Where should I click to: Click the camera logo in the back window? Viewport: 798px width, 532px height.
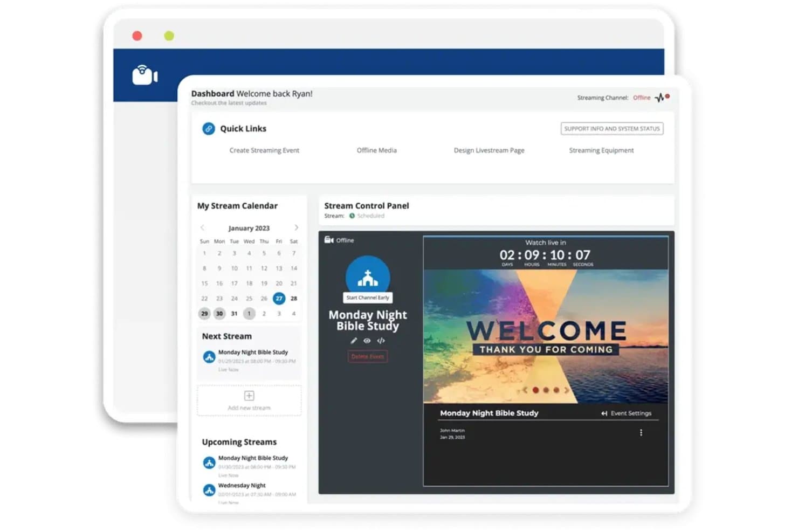coord(145,75)
